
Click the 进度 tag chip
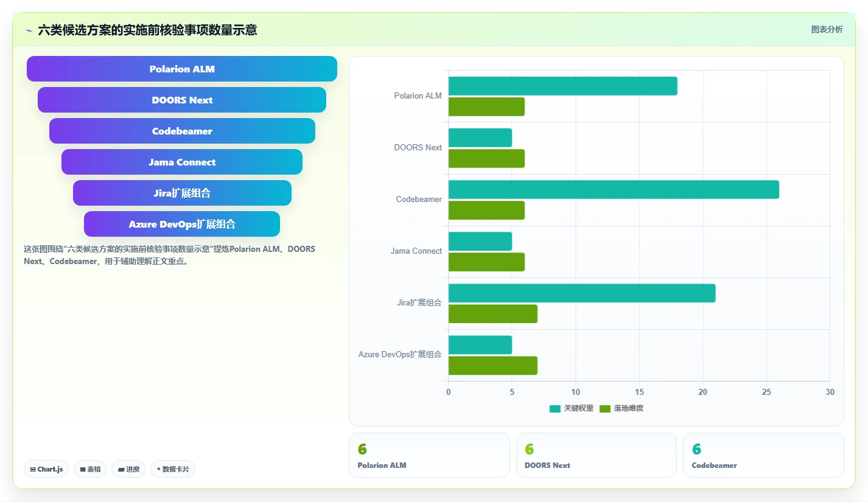[x=128, y=469]
